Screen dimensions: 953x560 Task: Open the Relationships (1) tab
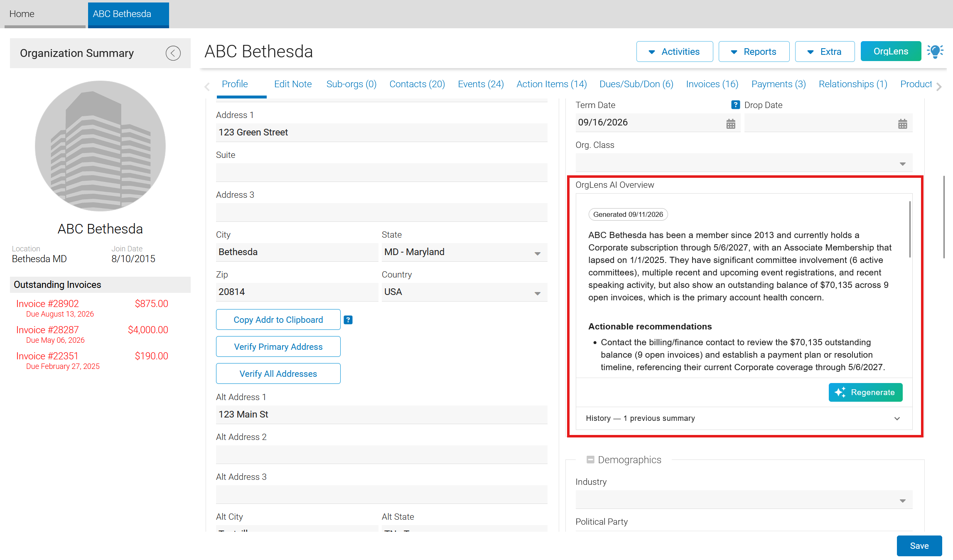click(853, 84)
